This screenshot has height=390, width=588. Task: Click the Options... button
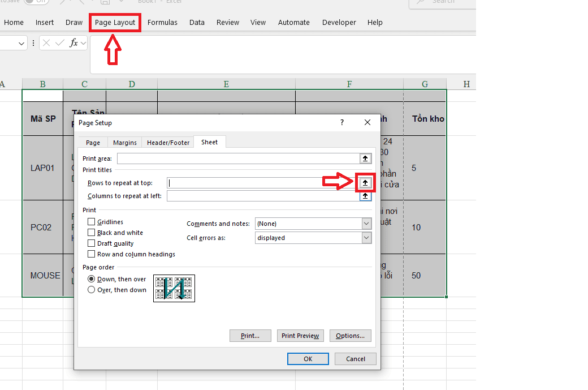350,336
